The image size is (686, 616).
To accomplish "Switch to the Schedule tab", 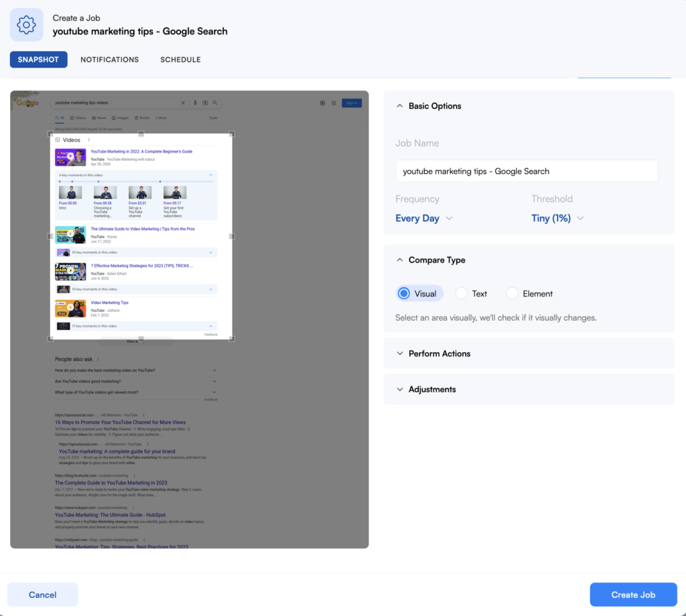I will coord(180,60).
